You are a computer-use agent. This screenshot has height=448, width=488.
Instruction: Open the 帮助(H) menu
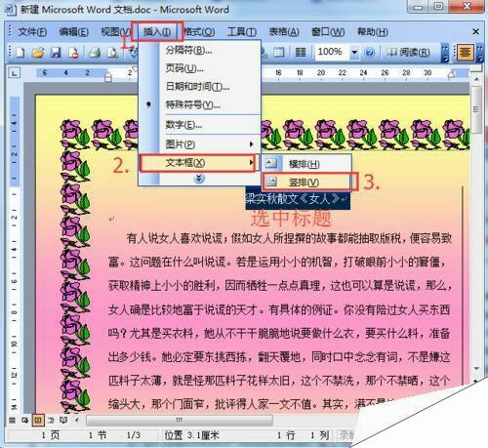[373, 31]
